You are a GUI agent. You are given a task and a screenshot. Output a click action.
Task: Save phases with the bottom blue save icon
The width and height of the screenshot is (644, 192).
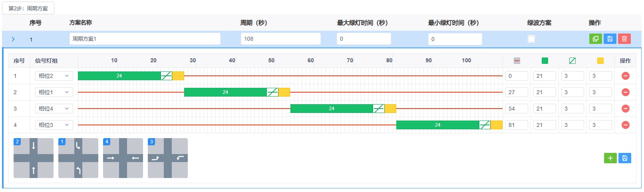click(x=625, y=158)
